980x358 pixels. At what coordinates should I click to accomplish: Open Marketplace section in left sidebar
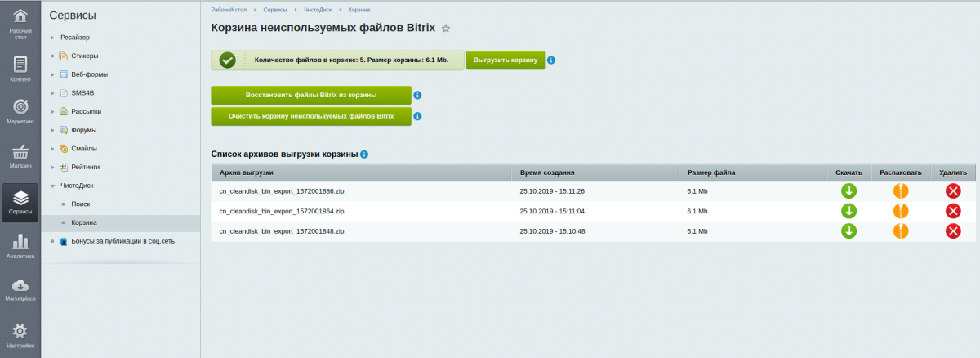20,289
